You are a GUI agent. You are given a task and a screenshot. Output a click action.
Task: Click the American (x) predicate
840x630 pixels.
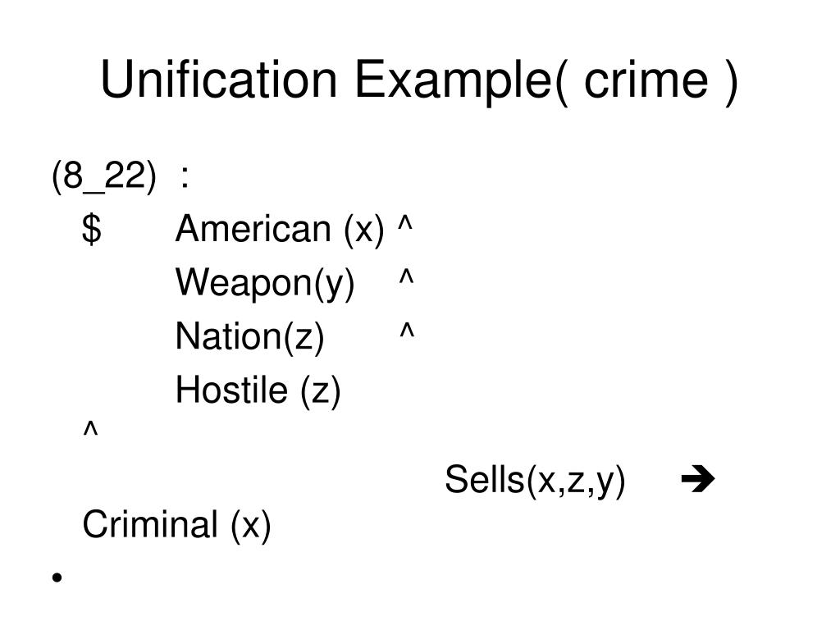click(x=280, y=230)
